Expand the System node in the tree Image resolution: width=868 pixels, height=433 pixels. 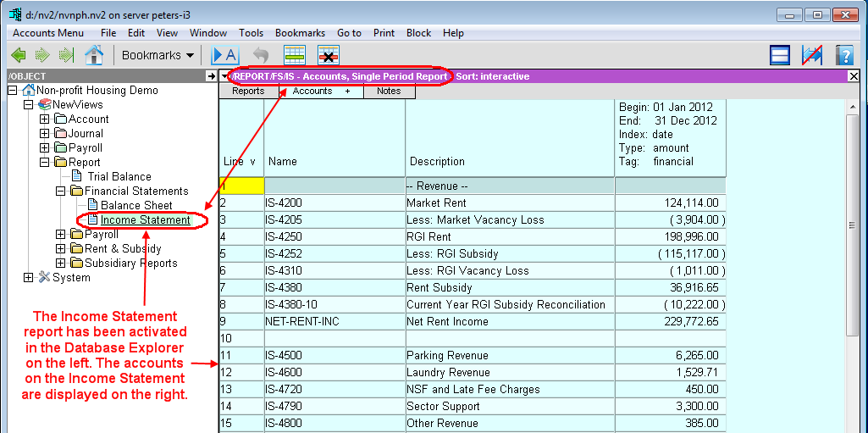tap(29, 278)
